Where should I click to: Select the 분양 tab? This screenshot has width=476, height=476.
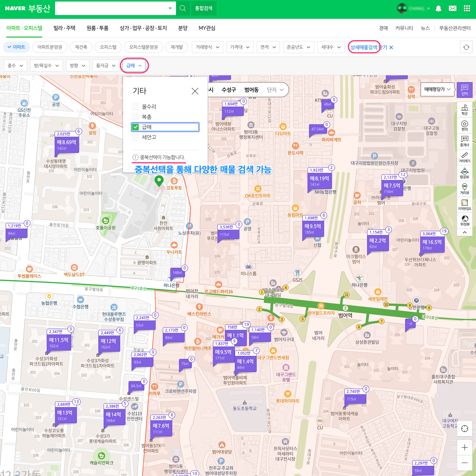coord(183,28)
